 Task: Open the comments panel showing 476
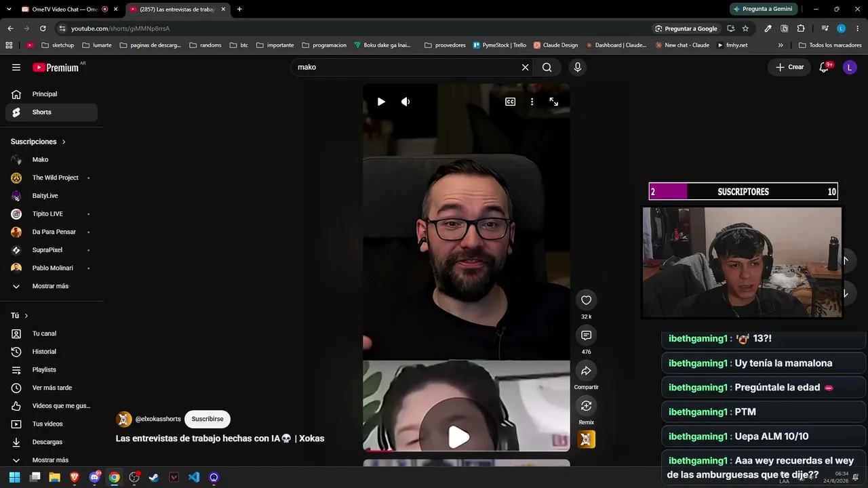click(x=587, y=335)
